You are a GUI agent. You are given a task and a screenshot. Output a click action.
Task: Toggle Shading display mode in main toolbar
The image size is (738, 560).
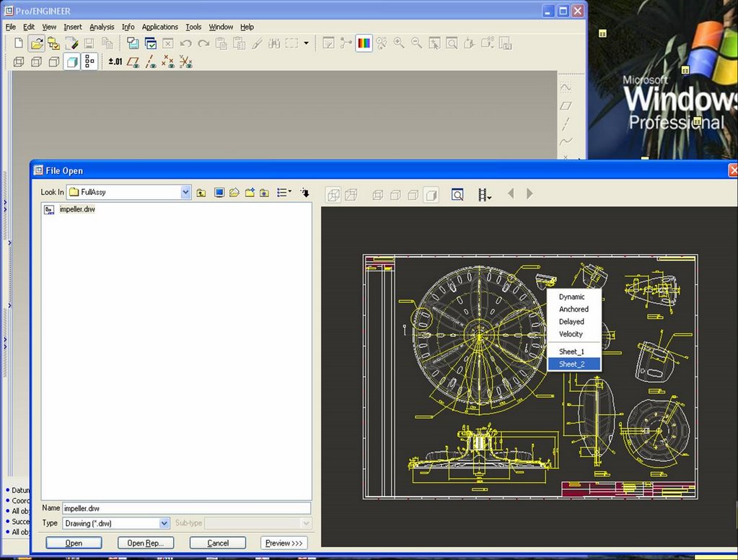72,61
